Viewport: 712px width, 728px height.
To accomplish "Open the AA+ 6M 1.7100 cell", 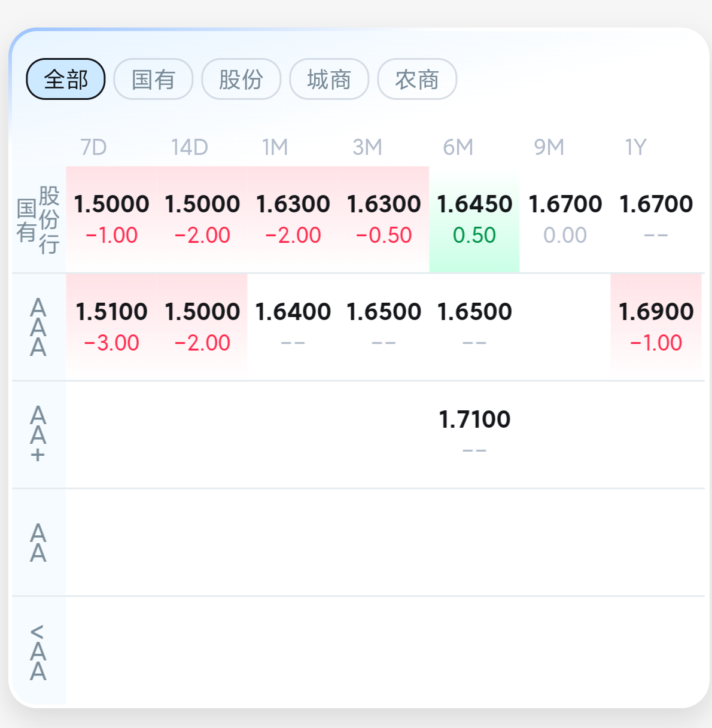I will pos(474,435).
